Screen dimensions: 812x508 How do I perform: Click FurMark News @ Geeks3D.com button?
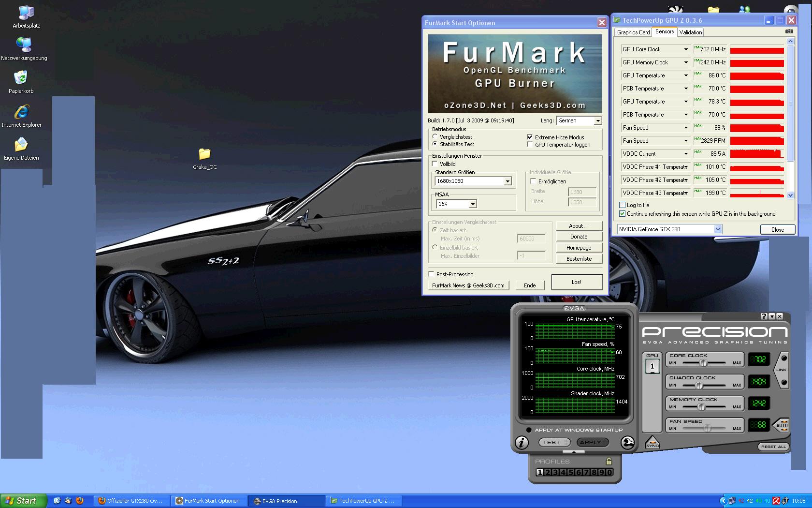[x=468, y=285]
